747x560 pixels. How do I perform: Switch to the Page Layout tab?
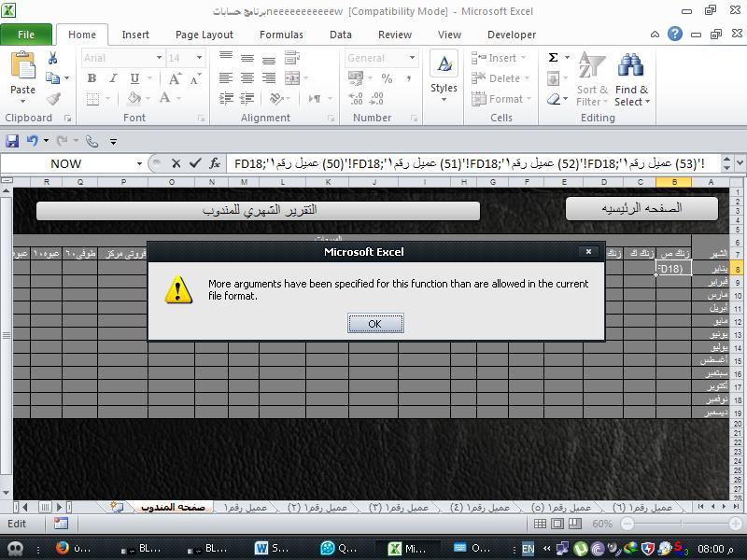[204, 35]
